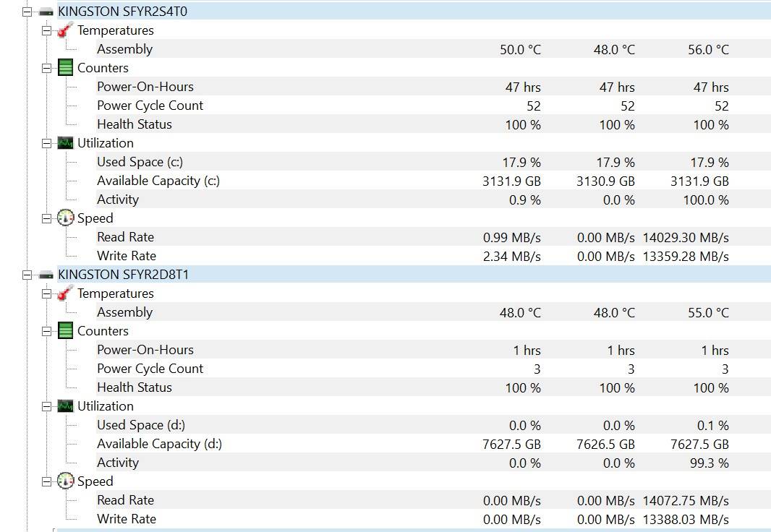The width and height of the screenshot is (771, 532).
Task: Select the Power Cycle Count row of the first drive
Action: click(x=150, y=106)
